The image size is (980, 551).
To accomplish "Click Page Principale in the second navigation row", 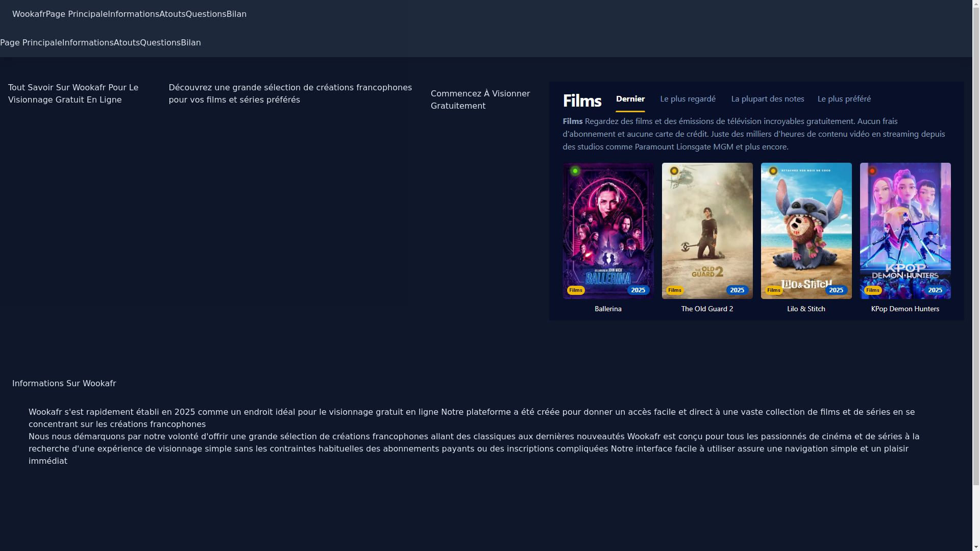I will pyautogui.click(x=31, y=43).
